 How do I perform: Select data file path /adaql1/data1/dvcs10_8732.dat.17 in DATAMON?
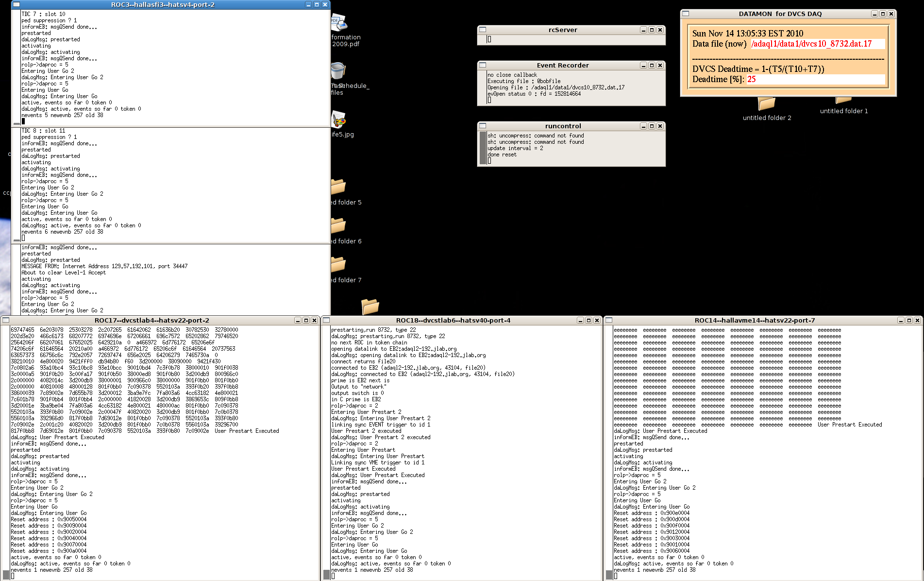[x=812, y=44]
